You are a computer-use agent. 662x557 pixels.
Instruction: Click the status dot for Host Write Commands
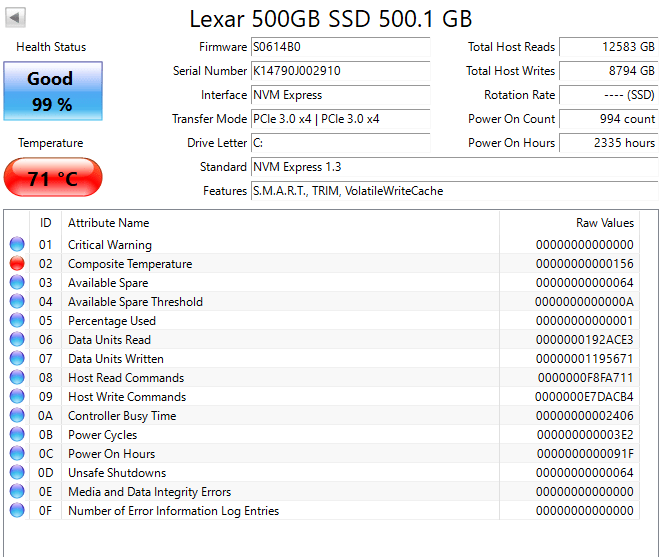pyautogui.click(x=17, y=396)
